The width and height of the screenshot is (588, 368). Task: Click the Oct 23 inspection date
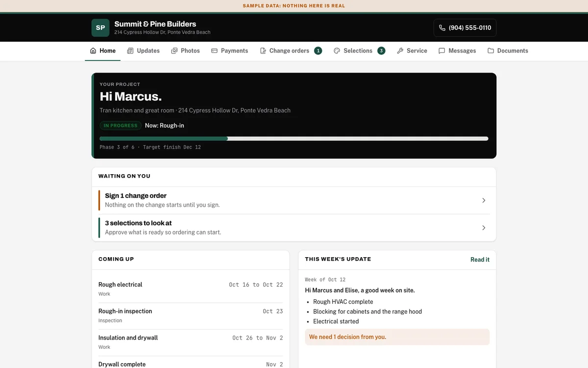pos(273,311)
